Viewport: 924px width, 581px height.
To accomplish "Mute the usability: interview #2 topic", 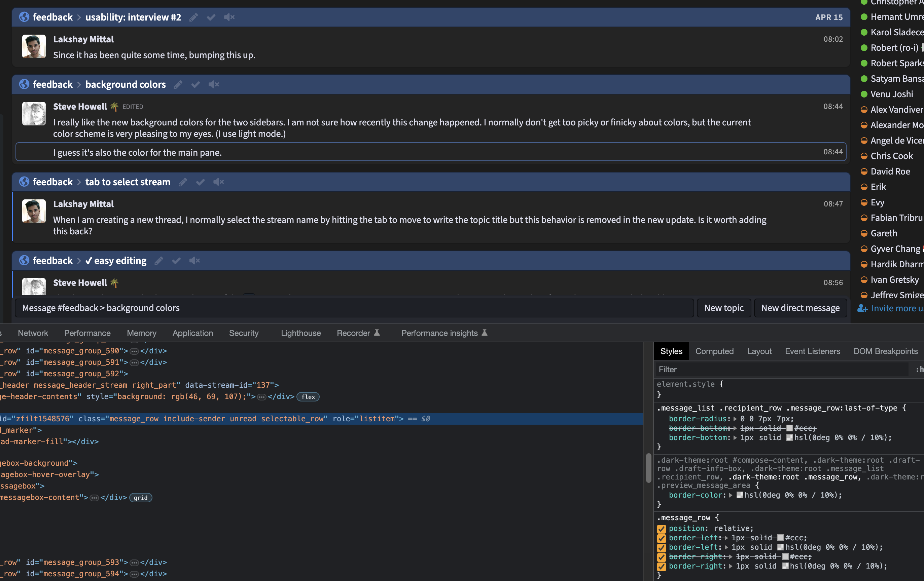I will [229, 17].
